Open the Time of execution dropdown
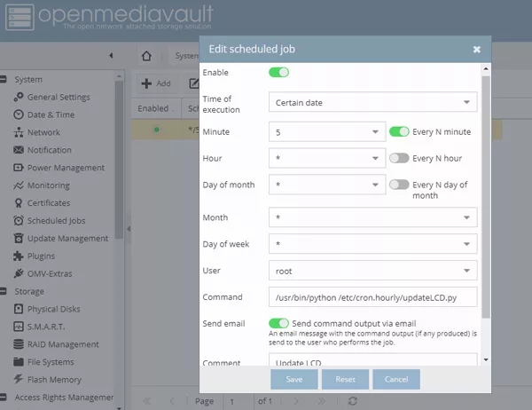Image resolution: width=532 pixels, height=410 pixels. [x=372, y=102]
